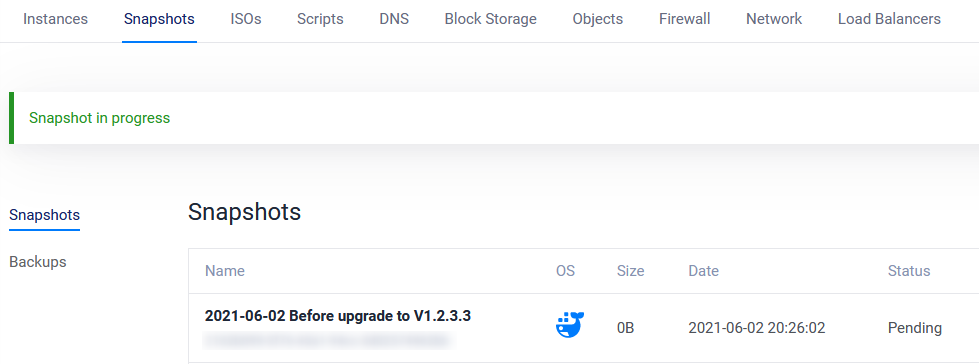Viewport: 979px width, 364px height.
Task: Select the Snapshots top navigation tab
Action: tap(159, 19)
